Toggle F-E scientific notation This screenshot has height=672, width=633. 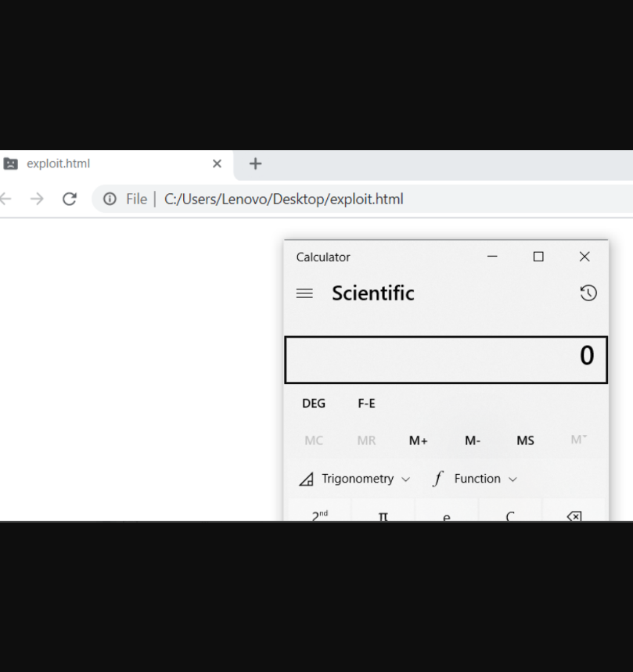pyautogui.click(x=366, y=404)
